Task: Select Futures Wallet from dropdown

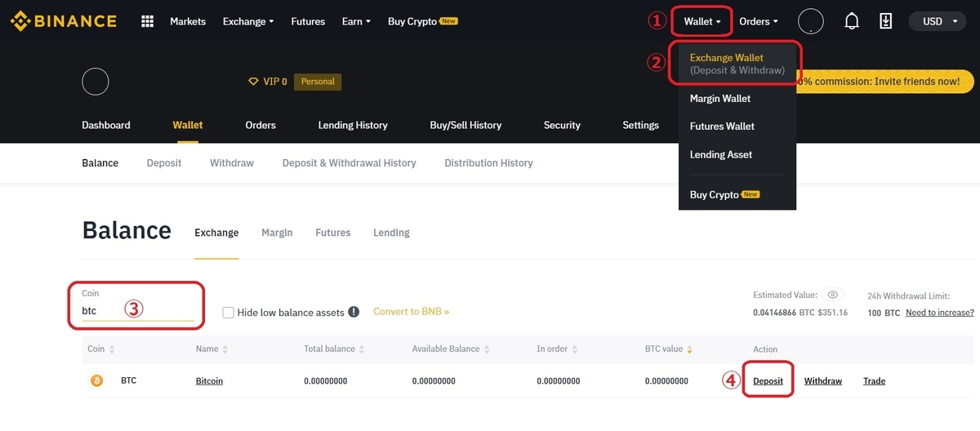Action: pyautogui.click(x=722, y=127)
